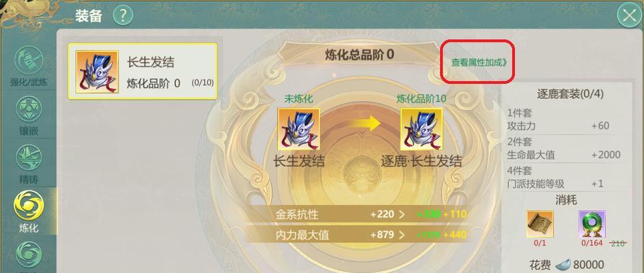Image resolution: width=644 pixels, height=273 pixels.
Task: Click the swirl icon below 炼化
Action: [29, 255]
